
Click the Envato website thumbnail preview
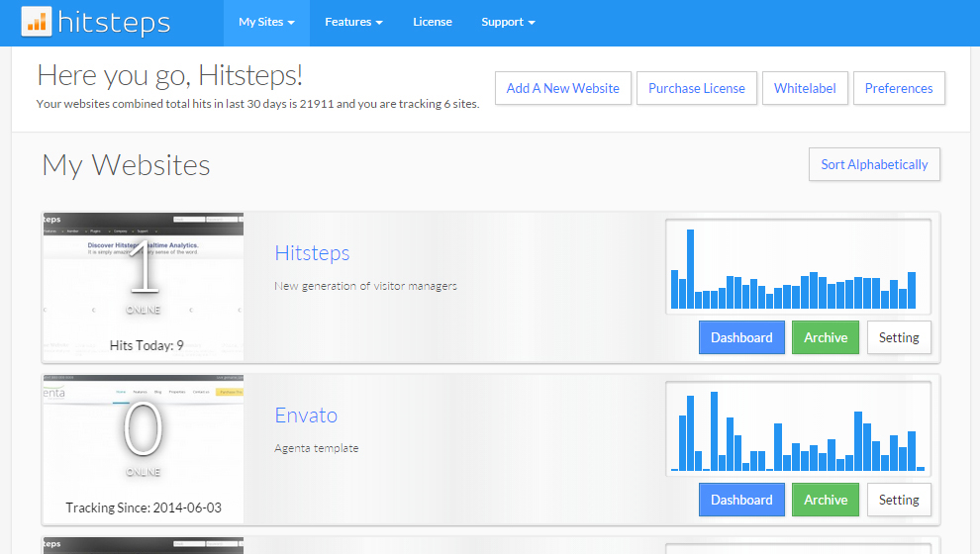pyautogui.click(x=144, y=448)
